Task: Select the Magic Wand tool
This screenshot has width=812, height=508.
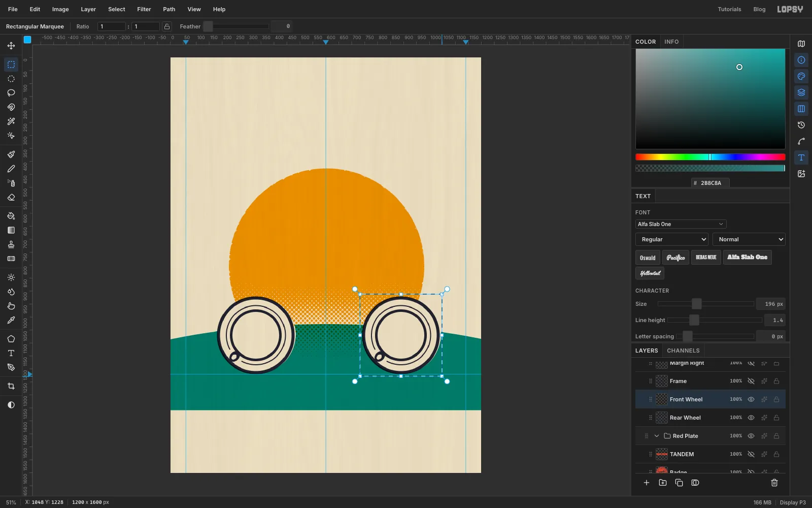Action: tap(11, 121)
